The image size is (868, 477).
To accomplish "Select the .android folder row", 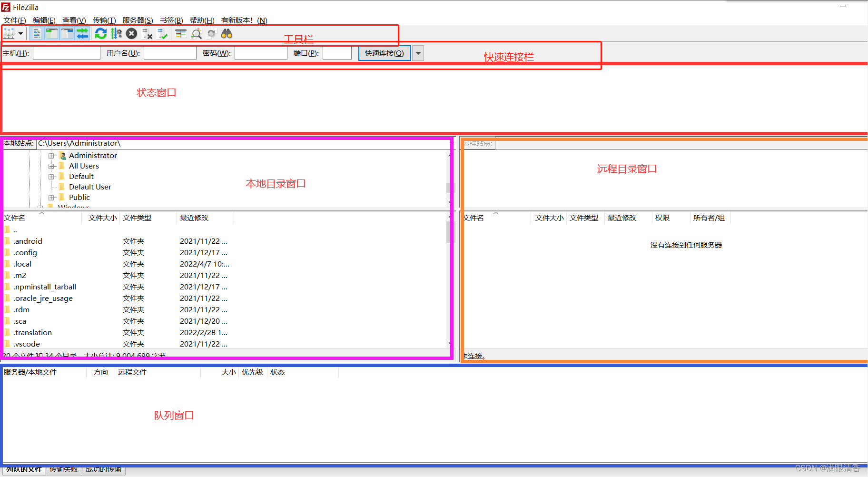I will click(x=224, y=241).
